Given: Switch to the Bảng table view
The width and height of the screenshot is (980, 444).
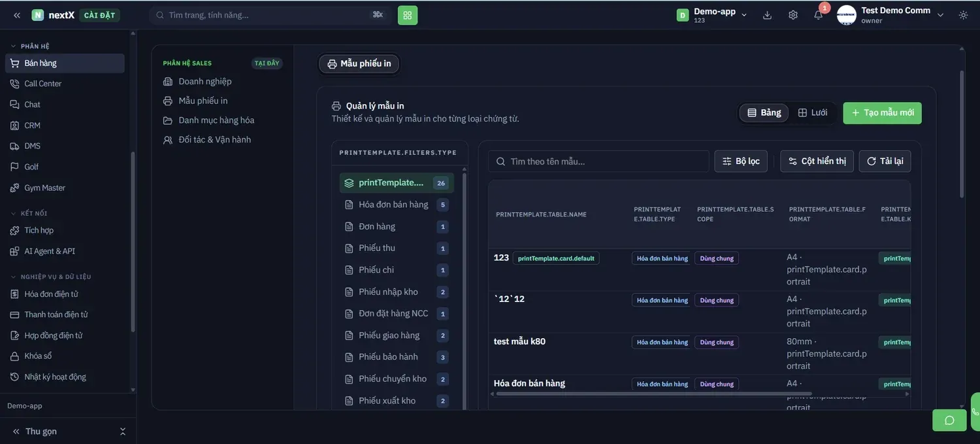Looking at the screenshot, I should click(764, 112).
